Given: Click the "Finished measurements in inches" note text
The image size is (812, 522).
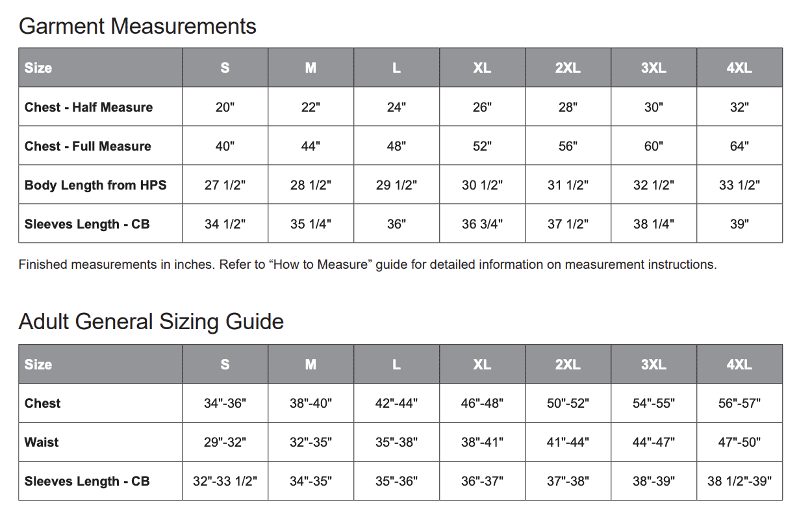Looking at the screenshot, I should click(367, 265).
